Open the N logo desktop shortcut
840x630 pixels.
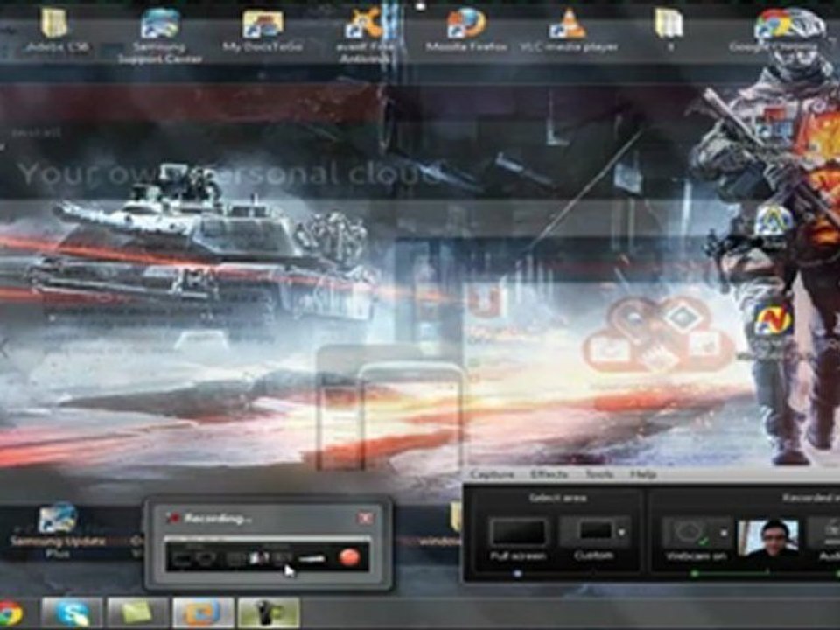pos(772,320)
